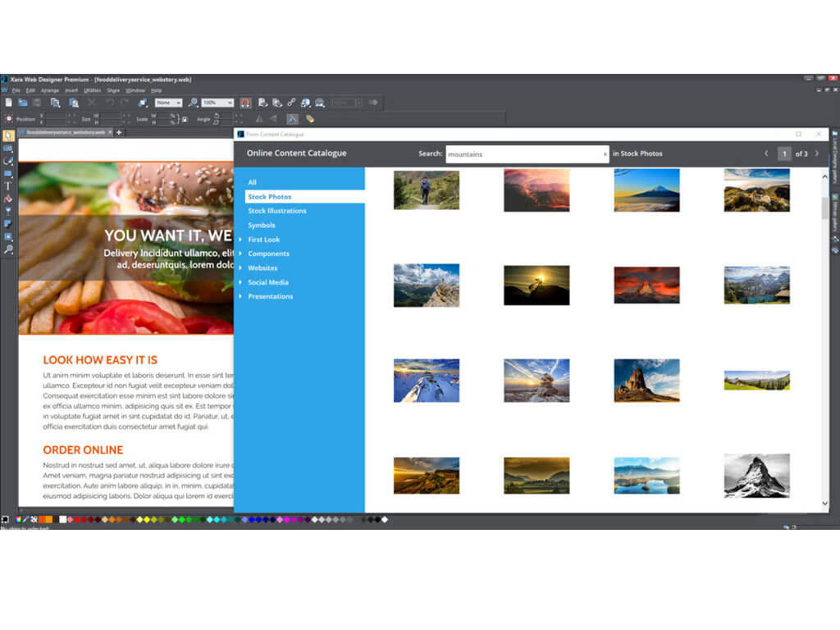Viewport: 840px width, 630px height.
Task: Choose the Fill tool in left toolbar
Action: click(x=8, y=199)
